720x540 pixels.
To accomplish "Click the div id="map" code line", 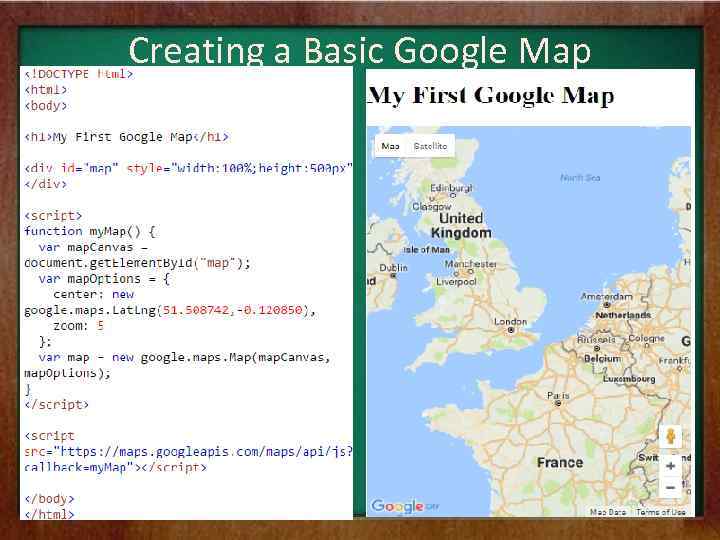I will click(188, 169).
